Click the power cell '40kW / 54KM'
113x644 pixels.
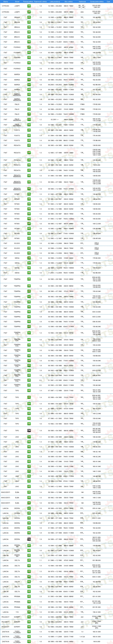[68, 130]
